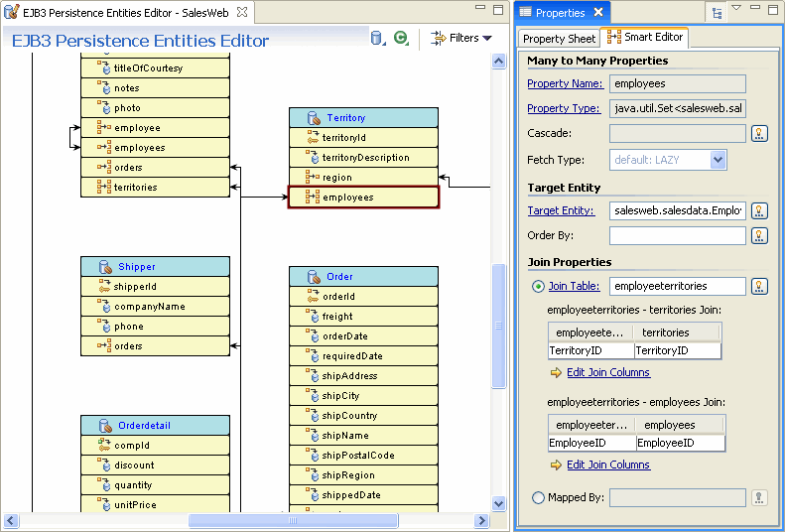This screenshot has height=532, width=785.
Task: Click the green refresh icon in toolbar
Action: pyautogui.click(x=401, y=38)
